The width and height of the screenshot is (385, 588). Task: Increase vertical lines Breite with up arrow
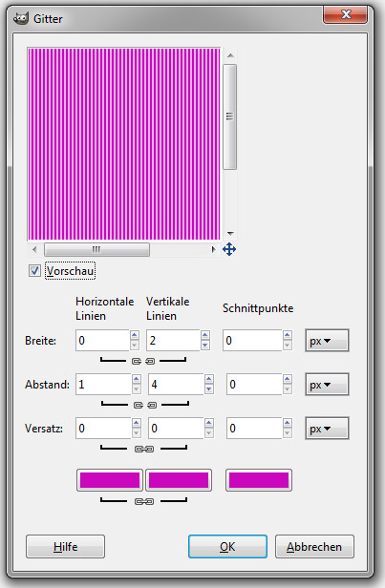pos(204,335)
